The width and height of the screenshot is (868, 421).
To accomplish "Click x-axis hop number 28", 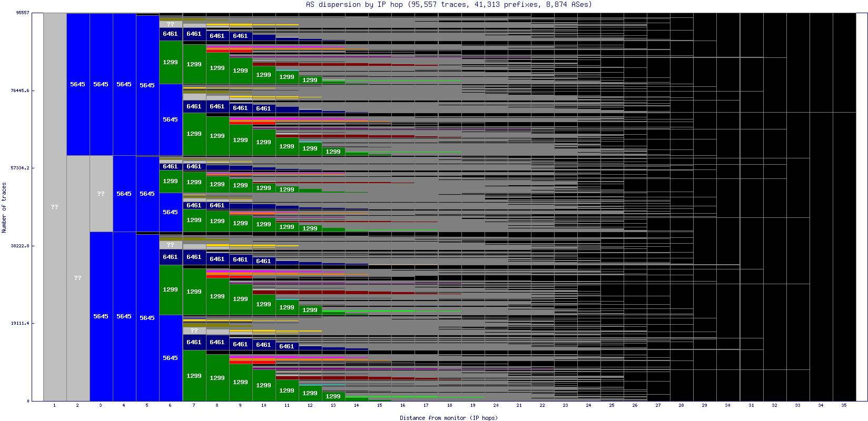I will [x=681, y=405].
